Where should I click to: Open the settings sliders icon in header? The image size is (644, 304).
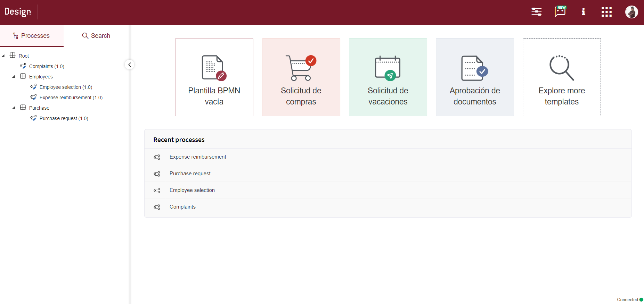(x=536, y=12)
